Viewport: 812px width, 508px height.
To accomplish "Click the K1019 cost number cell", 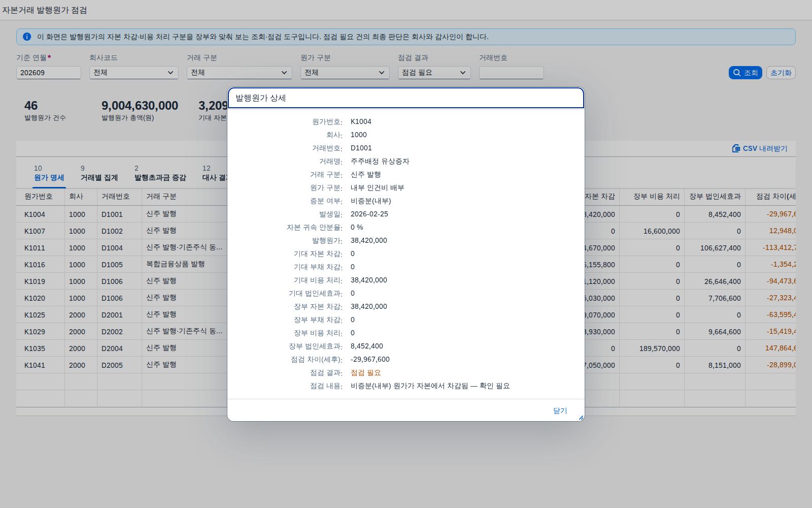I will [41, 281].
